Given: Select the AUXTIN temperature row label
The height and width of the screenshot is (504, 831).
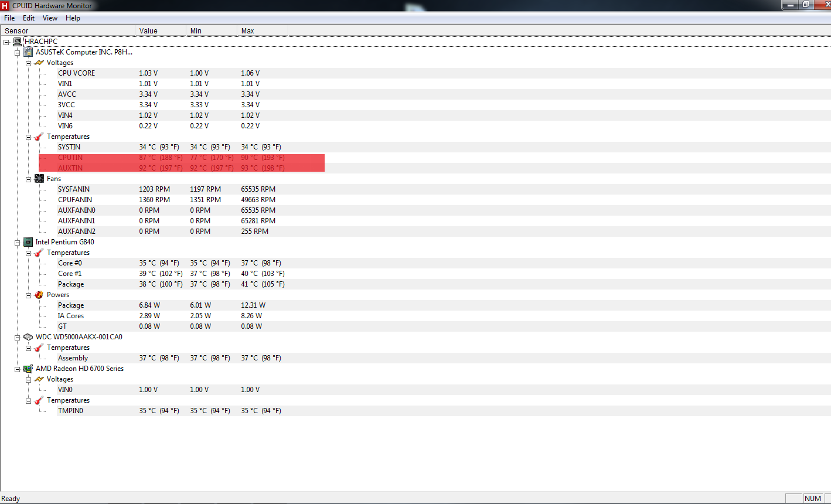Looking at the screenshot, I should pos(70,168).
